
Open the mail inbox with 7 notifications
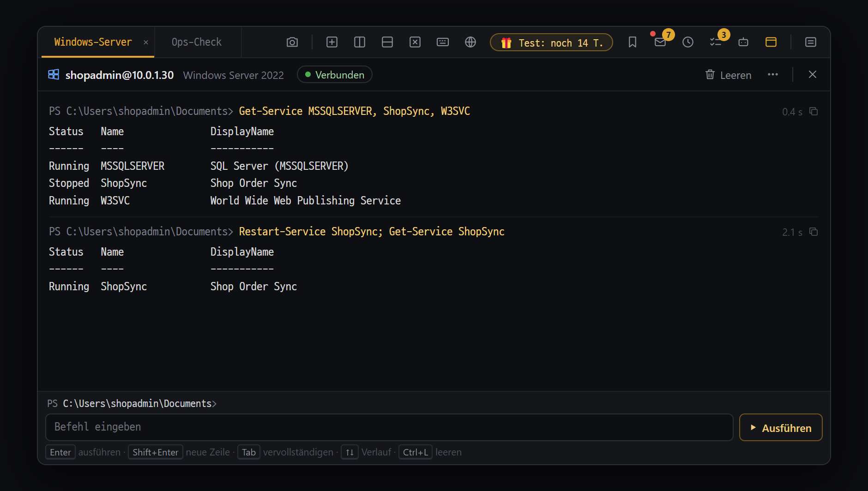tap(660, 42)
